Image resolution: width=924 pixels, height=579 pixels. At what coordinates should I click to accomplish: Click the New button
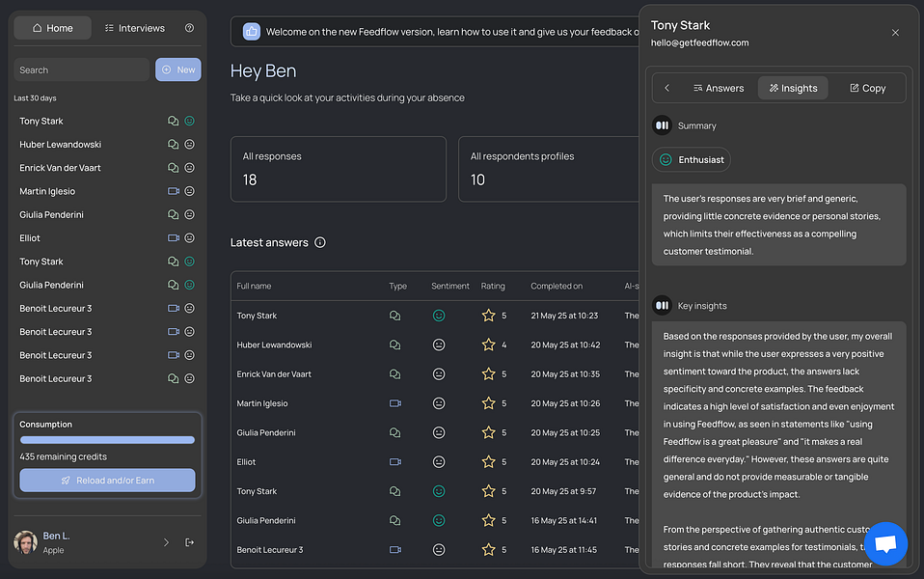178,69
